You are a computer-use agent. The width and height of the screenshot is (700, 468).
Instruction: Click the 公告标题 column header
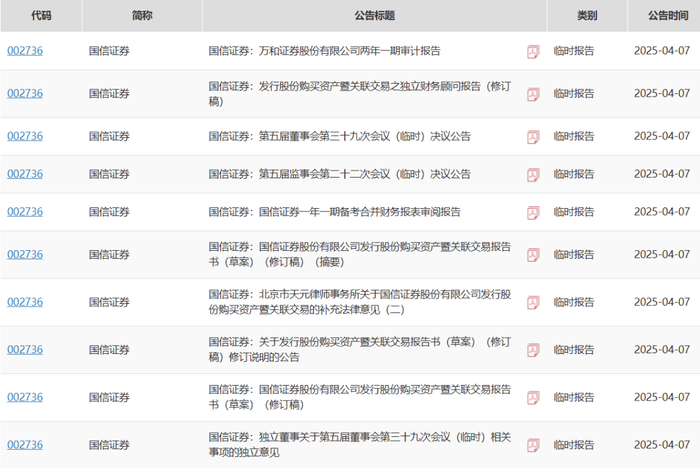[374, 16]
